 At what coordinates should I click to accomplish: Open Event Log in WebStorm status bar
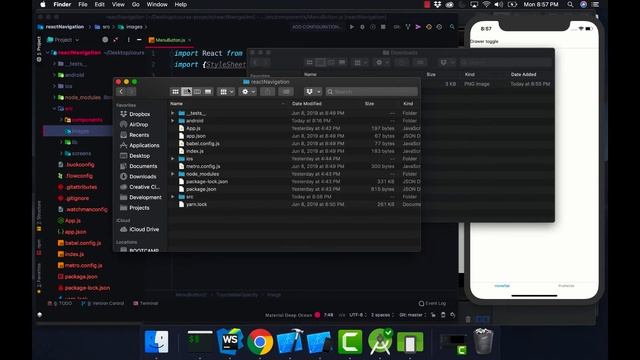coord(432,303)
